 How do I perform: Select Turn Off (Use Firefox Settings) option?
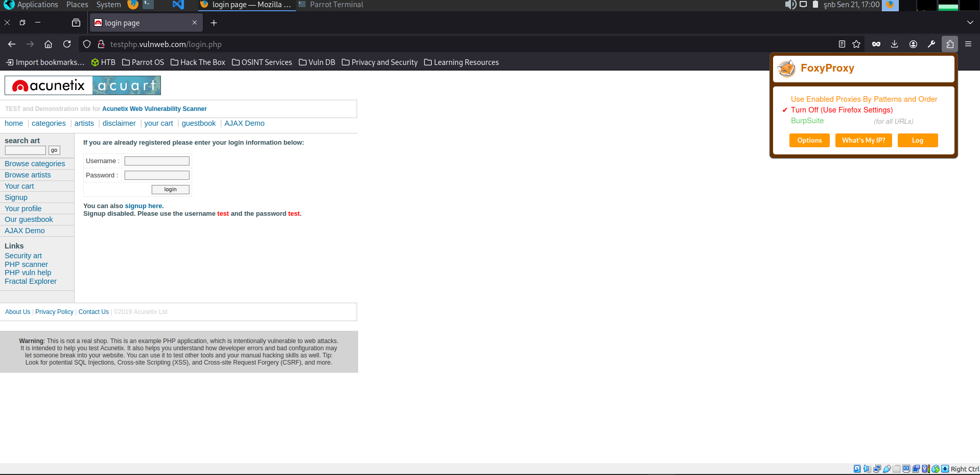[842, 110]
